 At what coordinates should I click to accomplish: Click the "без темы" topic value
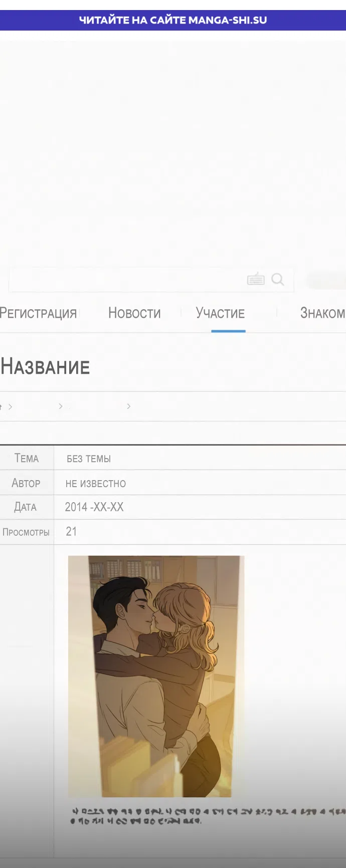(89, 459)
